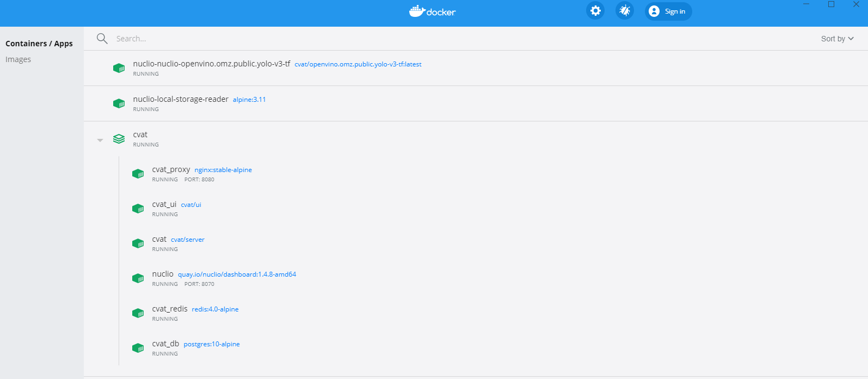Select the cvat application group name

pos(140,135)
